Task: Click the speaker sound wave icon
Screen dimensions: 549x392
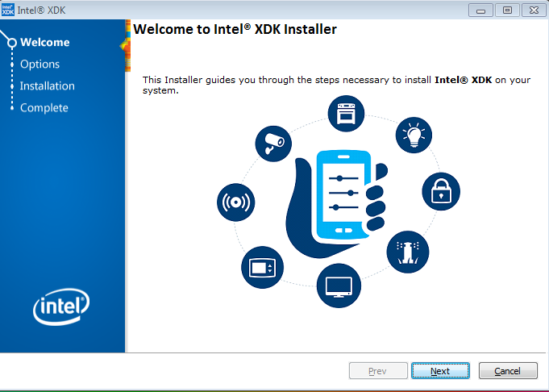Action: 235,202
